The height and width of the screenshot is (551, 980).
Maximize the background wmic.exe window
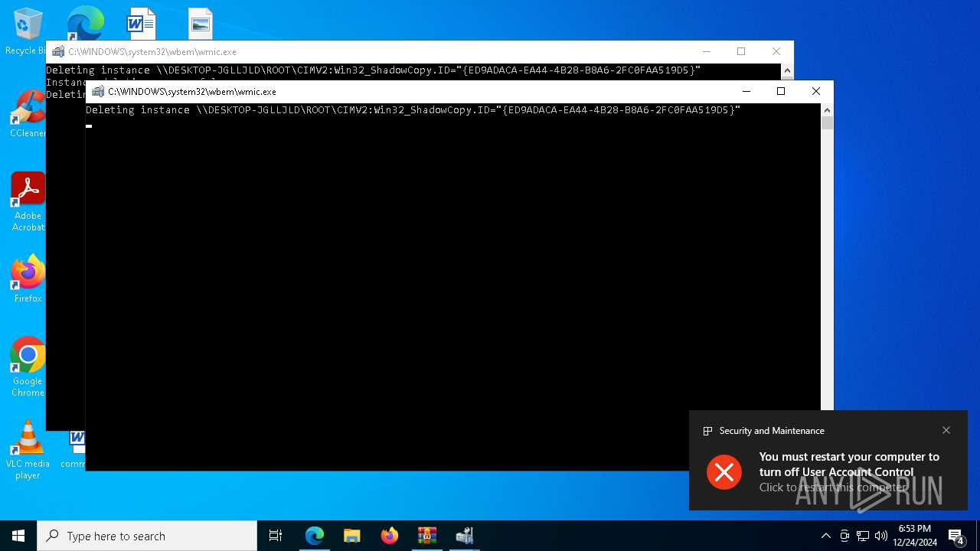tap(741, 51)
